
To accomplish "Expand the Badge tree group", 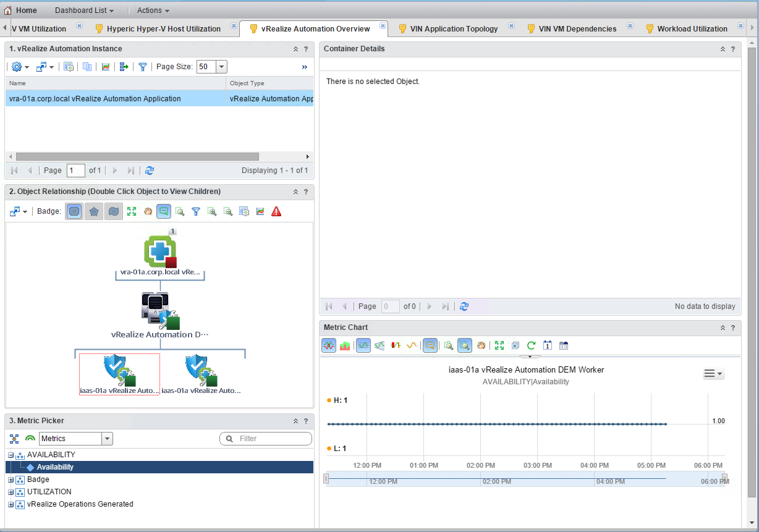I will 11,479.
